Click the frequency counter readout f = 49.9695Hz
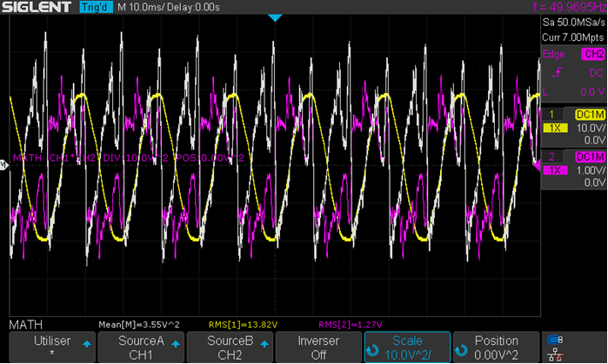The width and height of the screenshot is (608, 364). [570, 7]
